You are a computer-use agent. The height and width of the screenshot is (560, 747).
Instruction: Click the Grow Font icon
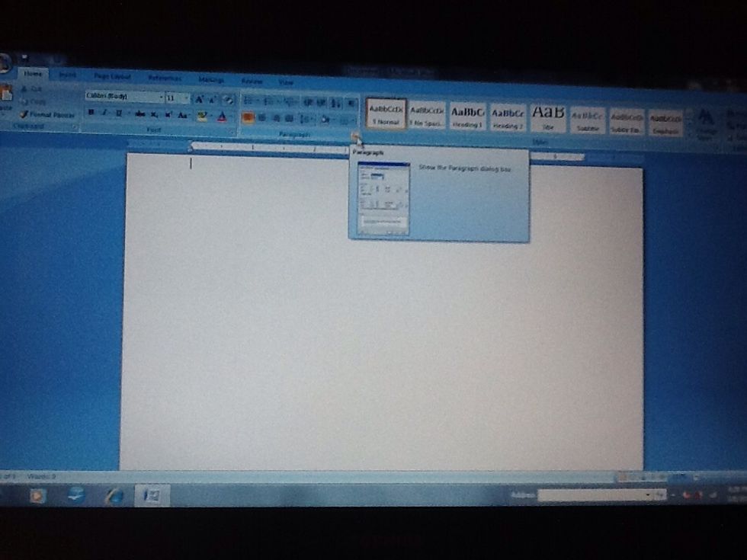198,99
